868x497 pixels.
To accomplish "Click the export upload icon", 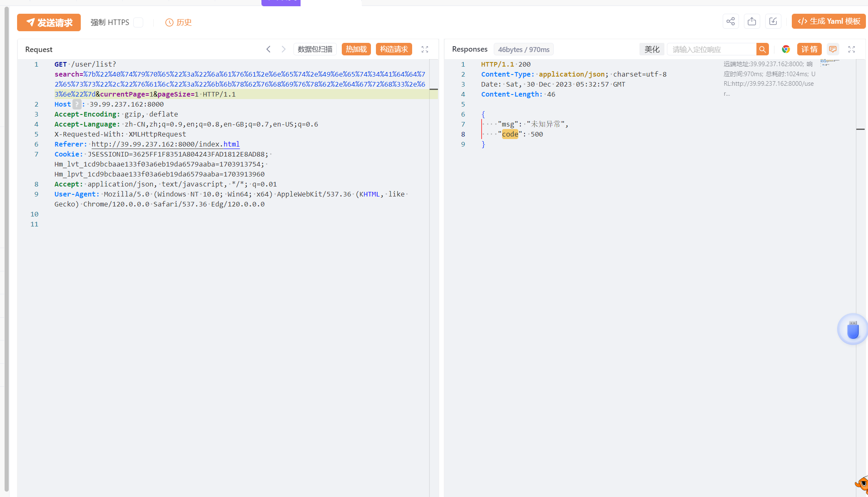I will [752, 21].
